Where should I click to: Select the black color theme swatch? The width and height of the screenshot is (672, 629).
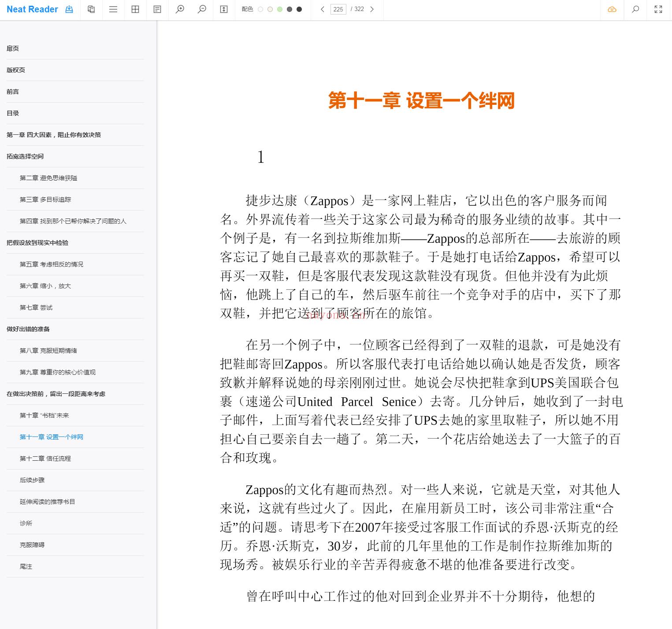pos(299,9)
